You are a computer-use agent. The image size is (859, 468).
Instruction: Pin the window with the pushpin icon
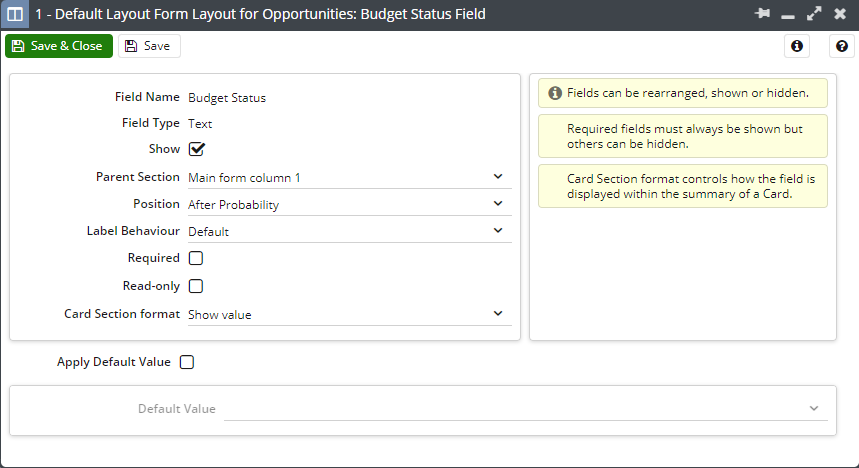click(x=762, y=13)
